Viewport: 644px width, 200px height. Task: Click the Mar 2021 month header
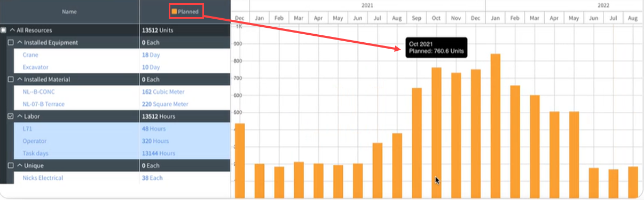point(299,18)
